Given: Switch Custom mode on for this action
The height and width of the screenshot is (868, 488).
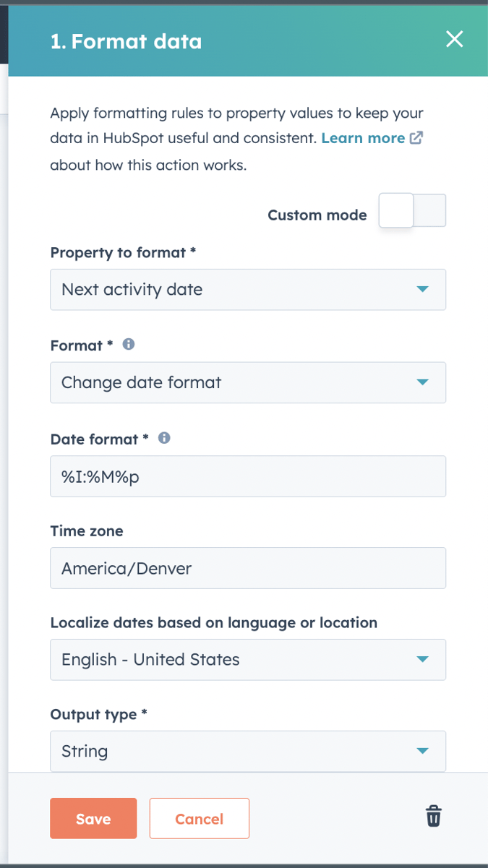Looking at the screenshot, I should pos(412,210).
